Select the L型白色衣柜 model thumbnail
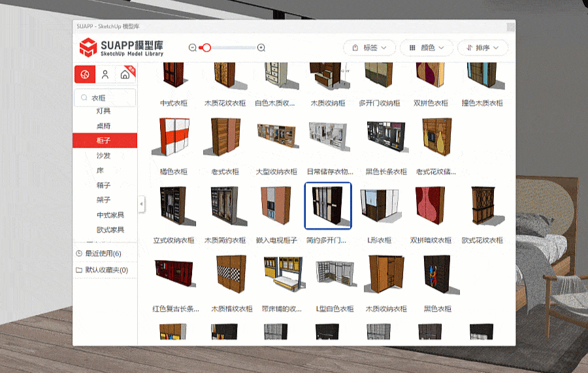This screenshot has height=373, width=588. [x=335, y=274]
